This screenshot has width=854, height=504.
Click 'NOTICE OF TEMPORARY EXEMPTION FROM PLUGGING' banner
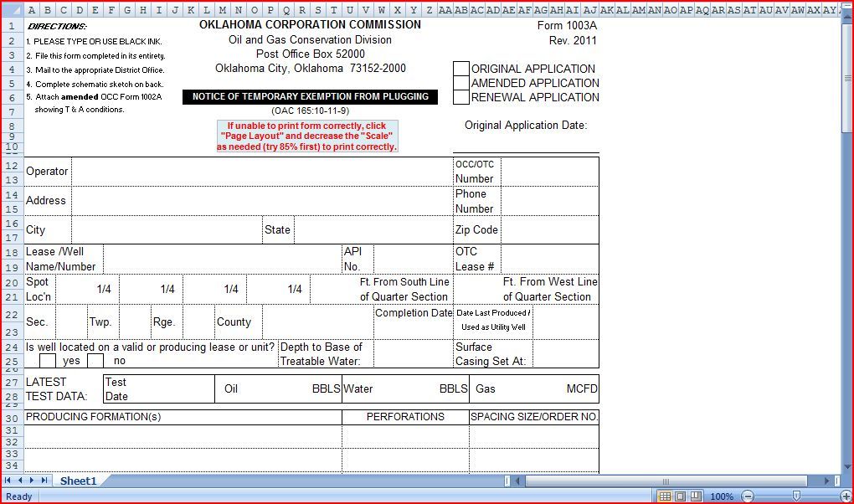pyautogui.click(x=310, y=96)
